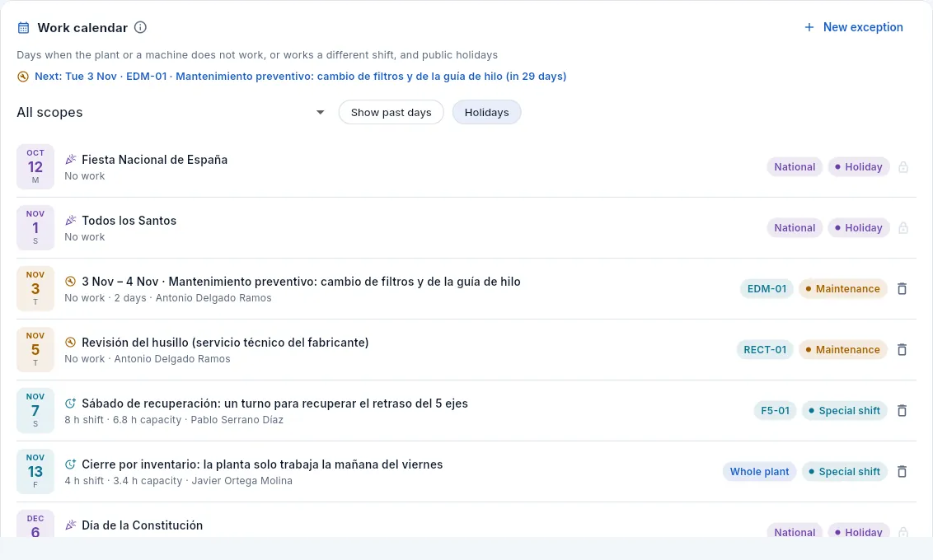Click shift clock icon beside Cierre por inventario
This screenshot has height=560, width=933.
[x=70, y=464]
